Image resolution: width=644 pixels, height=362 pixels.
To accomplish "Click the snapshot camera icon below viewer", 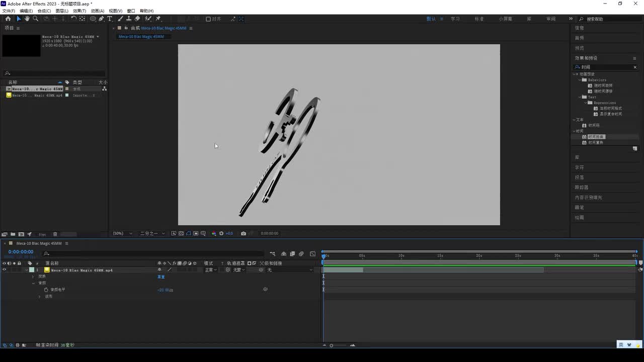I will click(x=244, y=233).
